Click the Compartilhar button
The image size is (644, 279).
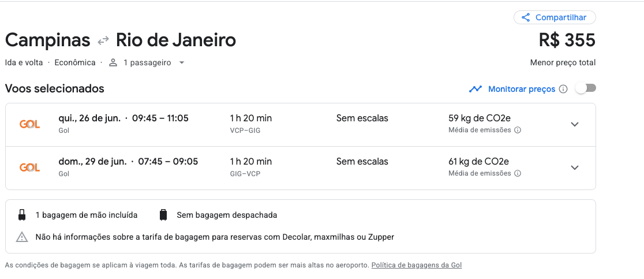[555, 17]
